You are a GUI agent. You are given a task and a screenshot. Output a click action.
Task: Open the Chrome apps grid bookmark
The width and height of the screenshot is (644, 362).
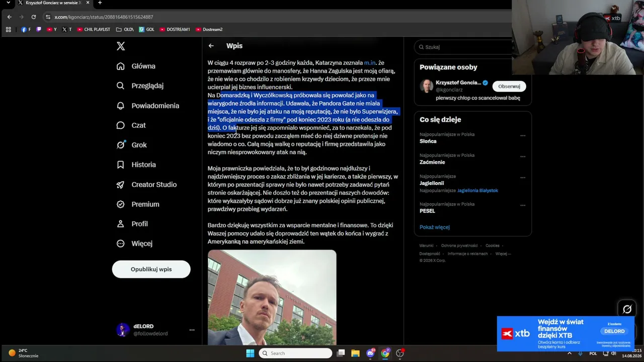pos(9,30)
